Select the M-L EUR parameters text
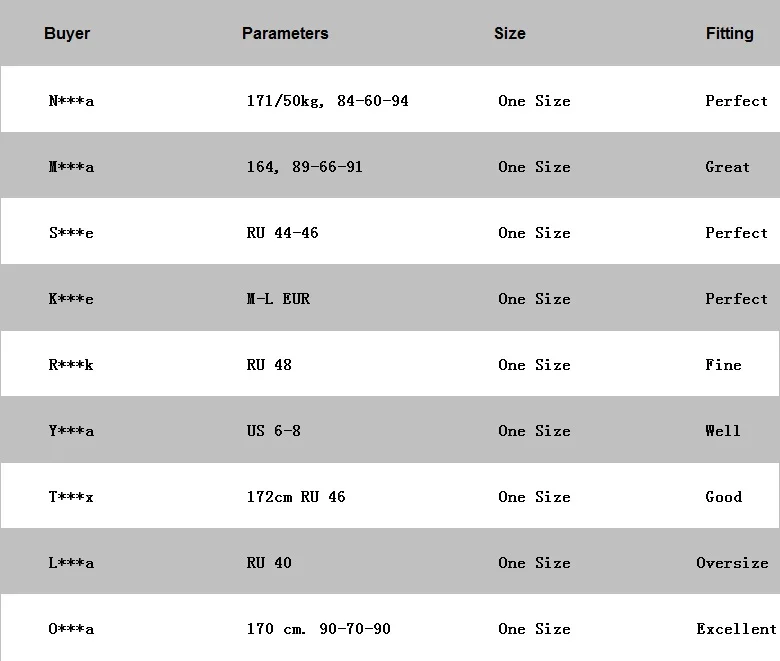Image resolution: width=780 pixels, height=661 pixels. [x=278, y=299]
